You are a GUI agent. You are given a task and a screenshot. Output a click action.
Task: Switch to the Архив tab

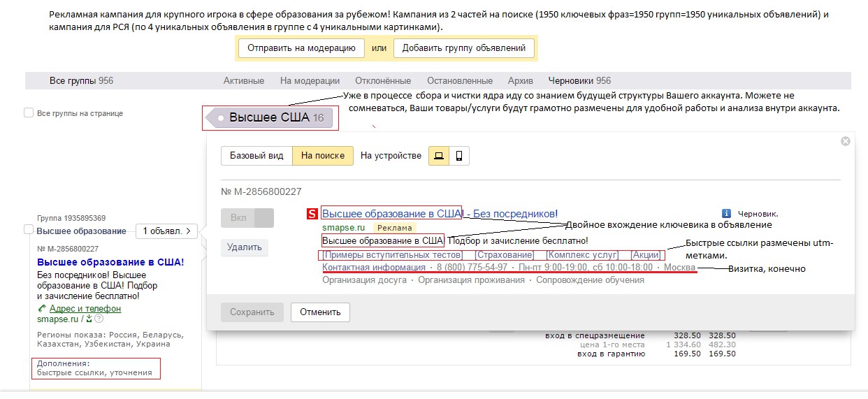521,80
